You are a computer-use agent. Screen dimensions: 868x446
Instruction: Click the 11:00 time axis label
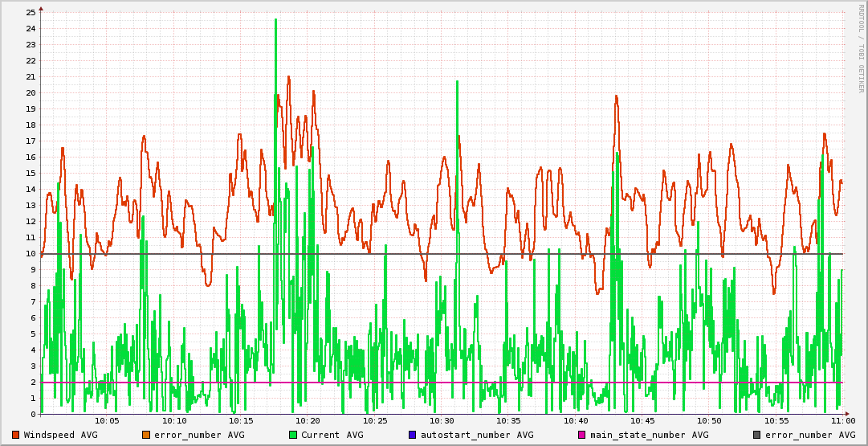843,421
